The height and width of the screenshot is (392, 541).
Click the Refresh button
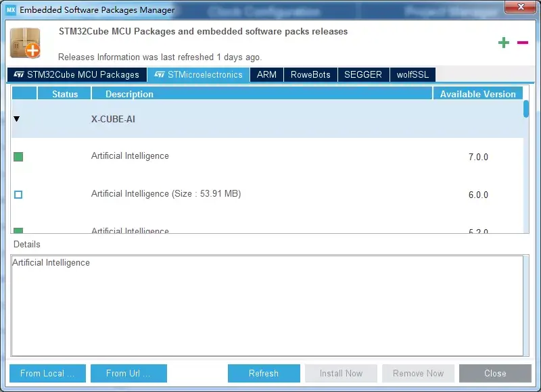[x=264, y=373]
